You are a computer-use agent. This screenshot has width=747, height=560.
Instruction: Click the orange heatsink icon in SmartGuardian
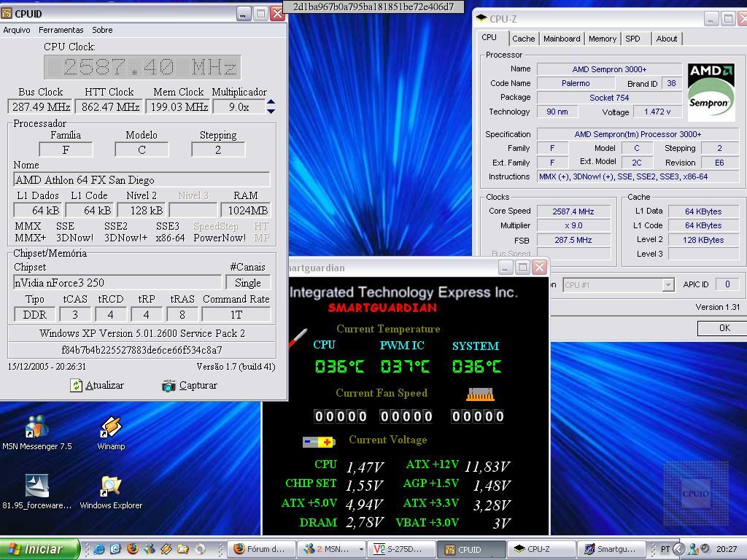pos(480,394)
